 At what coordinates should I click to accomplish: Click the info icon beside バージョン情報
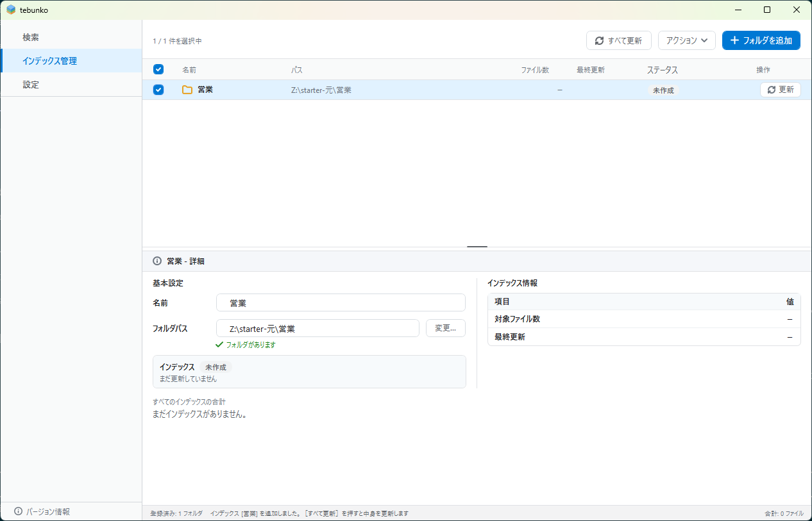(18, 511)
